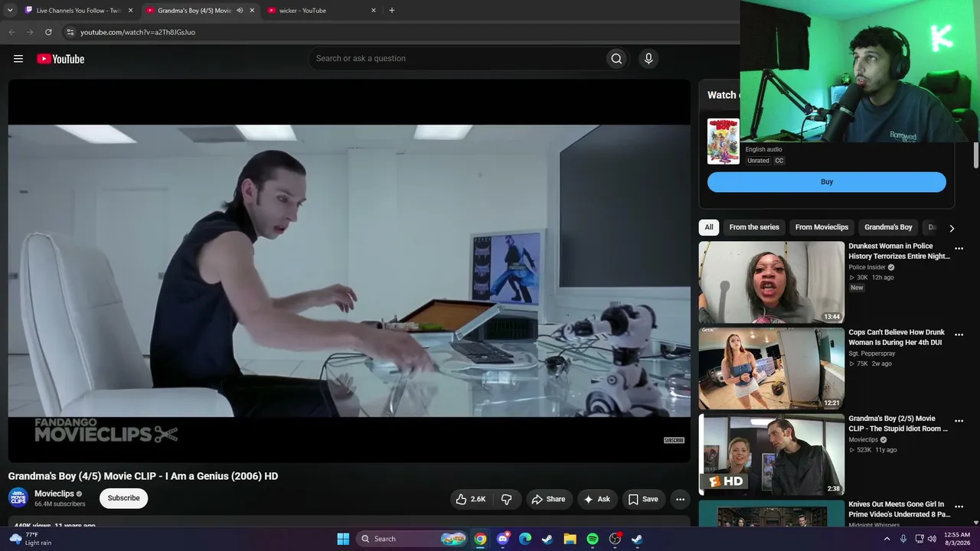
Task: Open the Movieclips channel name link
Action: pos(54,494)
